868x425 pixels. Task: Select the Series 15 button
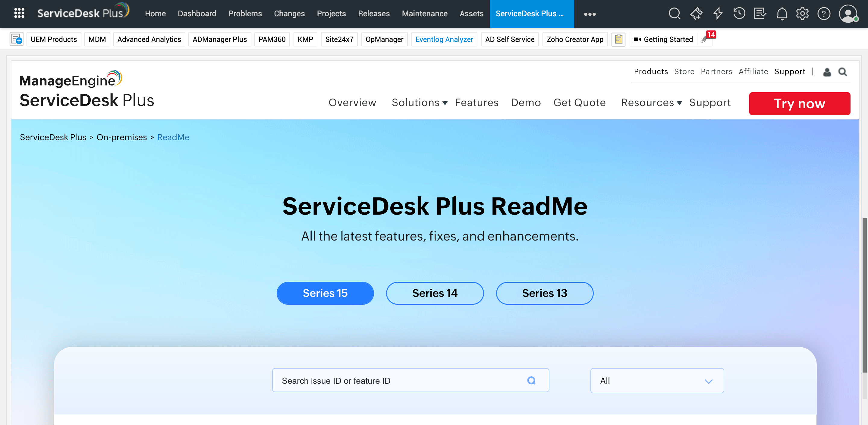[325, 293]
